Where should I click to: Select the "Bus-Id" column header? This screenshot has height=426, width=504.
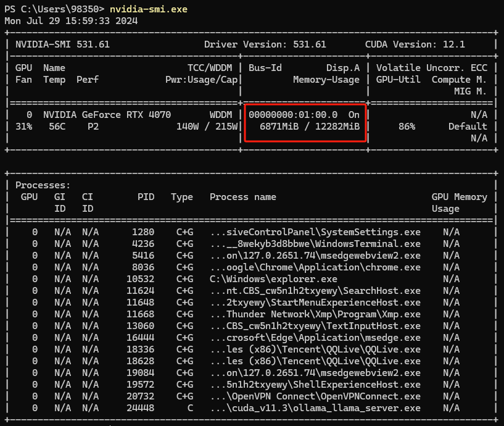pyautogui.click(x=265, y=68)
